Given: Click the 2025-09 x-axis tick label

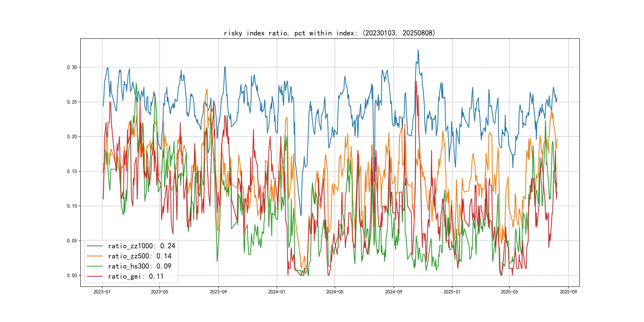Looking at the screenshot, I should click(x=568, y=292).
